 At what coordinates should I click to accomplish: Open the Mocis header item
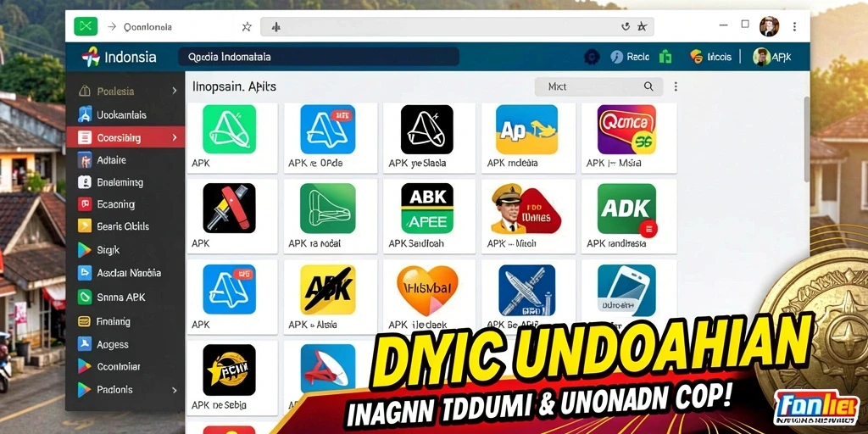[x=711, y=57]
